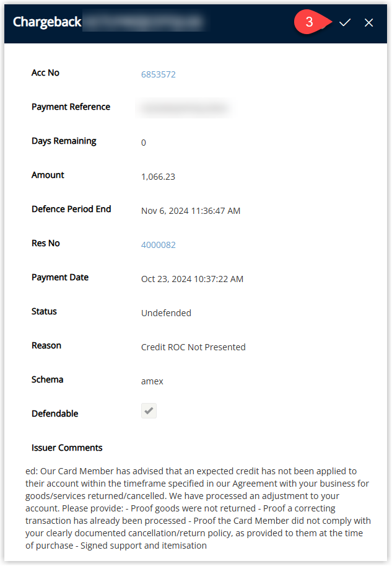Click the Chargeback dialog title
This screenshot has width=392, height=566.
(47, 22)
